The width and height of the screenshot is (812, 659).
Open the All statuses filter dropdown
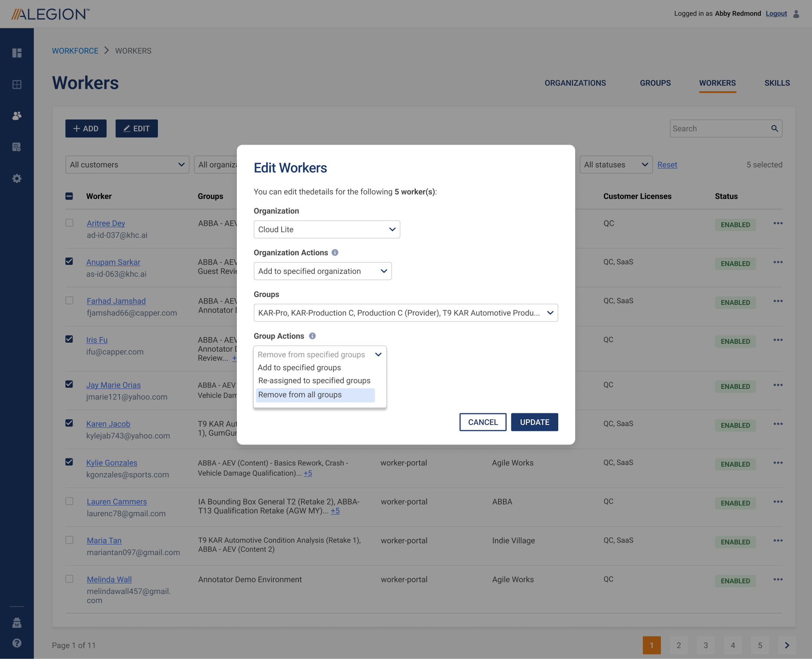(616, 165)
